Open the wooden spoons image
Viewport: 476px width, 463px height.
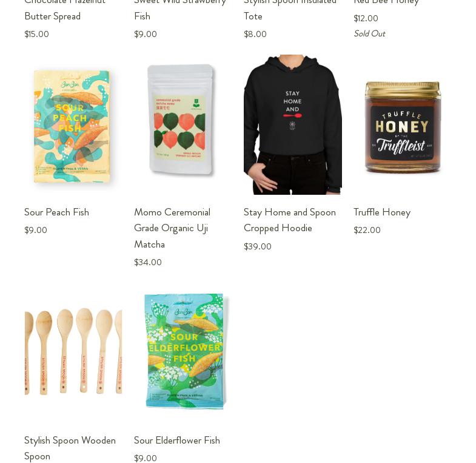click(73, 351)
